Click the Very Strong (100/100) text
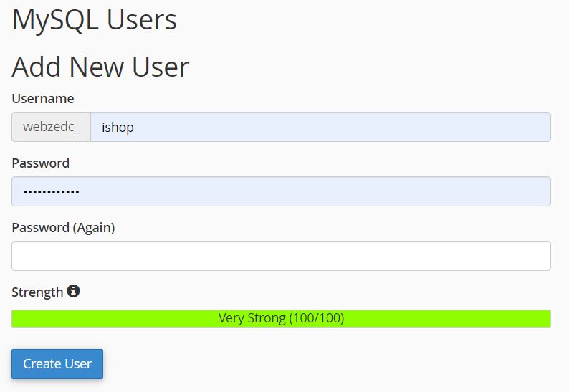569x392 pixels. [x=281, y=318]
